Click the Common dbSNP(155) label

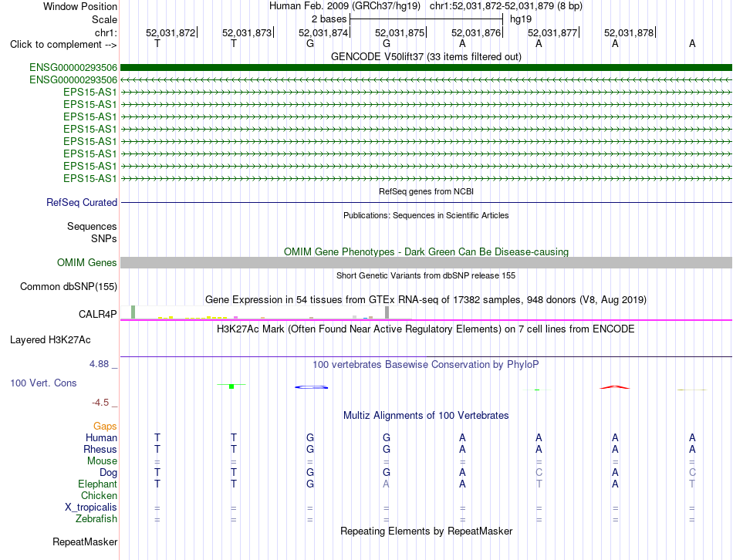(x=68, y=286)
